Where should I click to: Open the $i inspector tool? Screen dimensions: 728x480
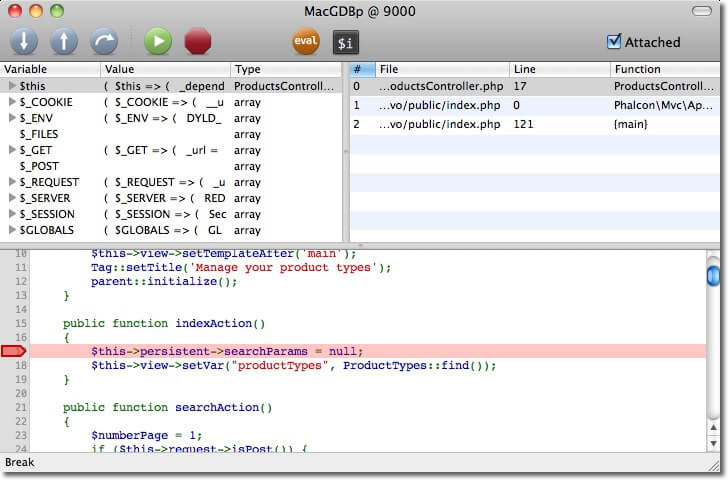(x=346, y=42)
